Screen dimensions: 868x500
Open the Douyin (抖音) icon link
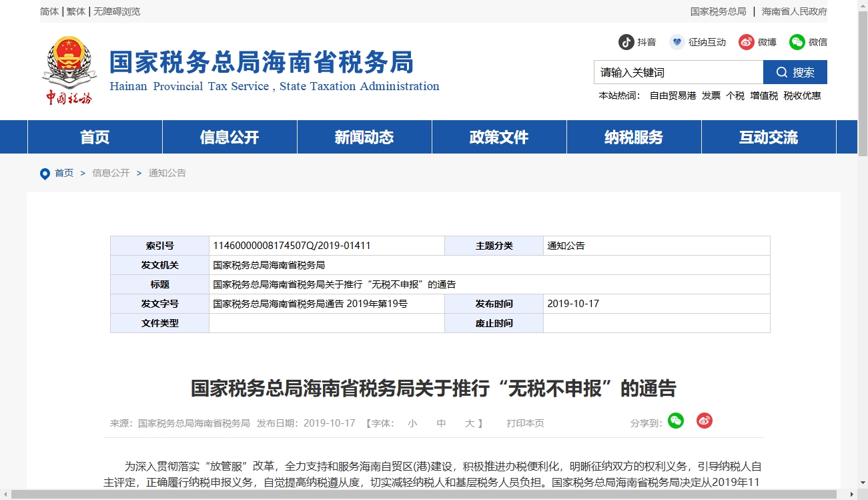pos(626,42)
